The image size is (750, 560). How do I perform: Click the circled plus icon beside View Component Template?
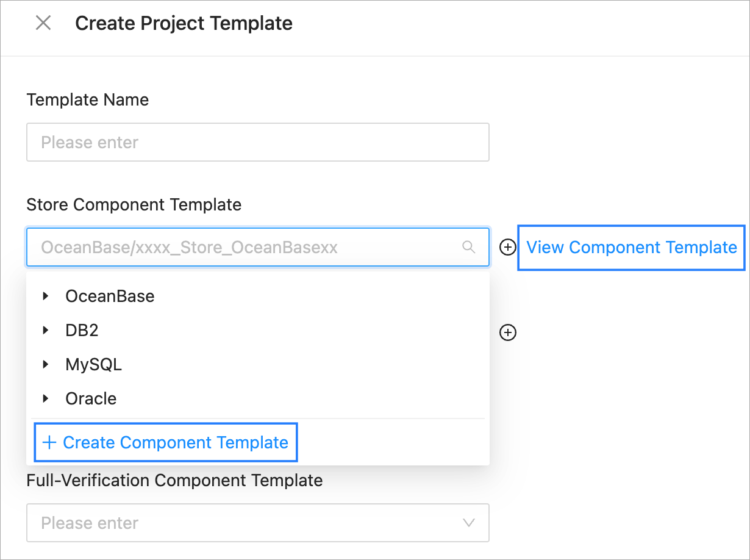507,247
